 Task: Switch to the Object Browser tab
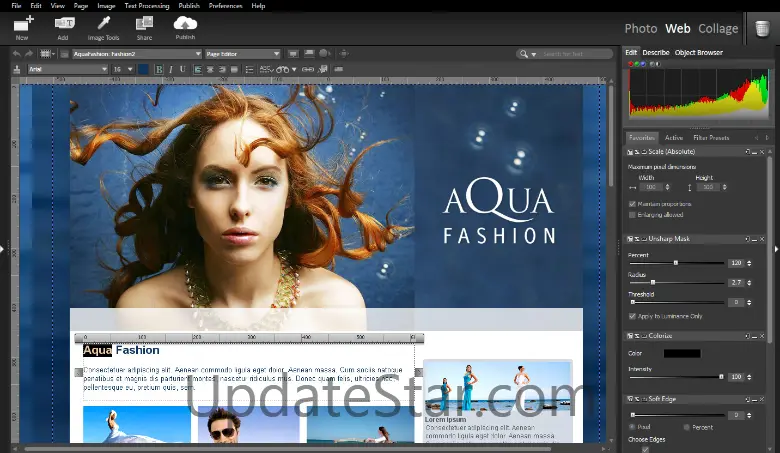(698, 52)
